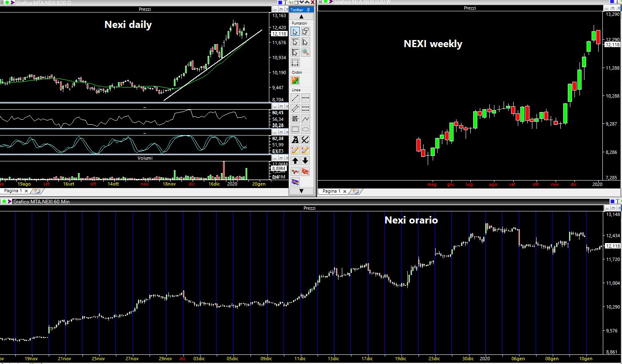The height and width of the screenshot is (364, 622).
Task: Click the up chevron in daily title bar
Action: coord(307,2)
